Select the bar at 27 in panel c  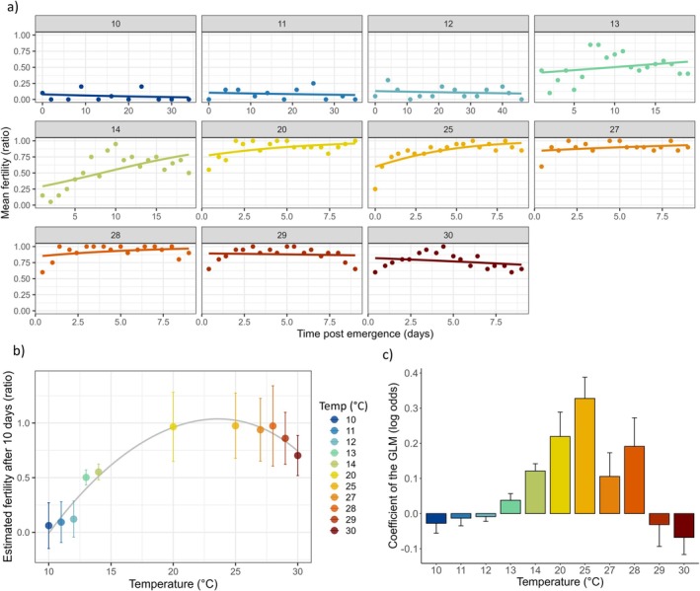[x=609, y=495]
